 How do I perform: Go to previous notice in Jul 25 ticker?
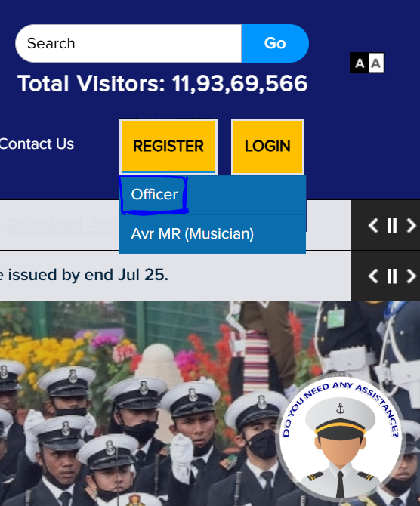click(373, 276)
